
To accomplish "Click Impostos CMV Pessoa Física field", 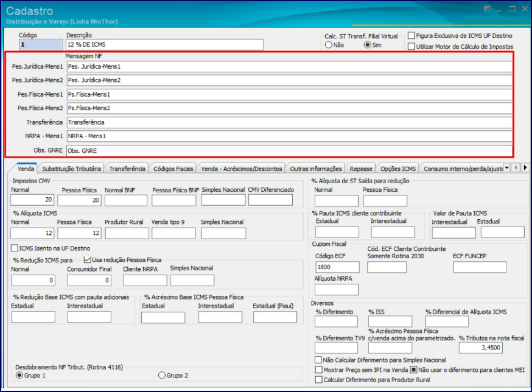I will click(x=79, y=200).
